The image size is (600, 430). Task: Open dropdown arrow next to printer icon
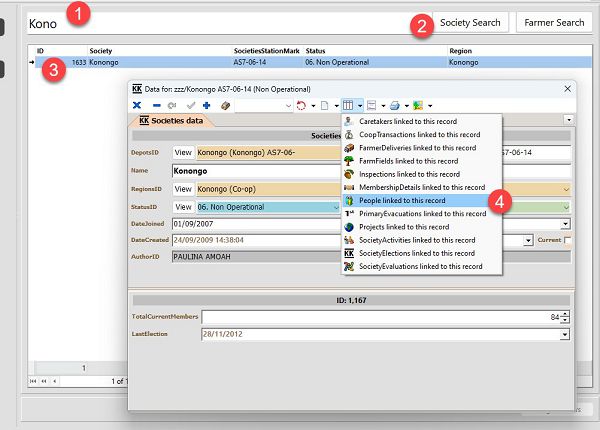pyautogui.click(x=407, y=106)
